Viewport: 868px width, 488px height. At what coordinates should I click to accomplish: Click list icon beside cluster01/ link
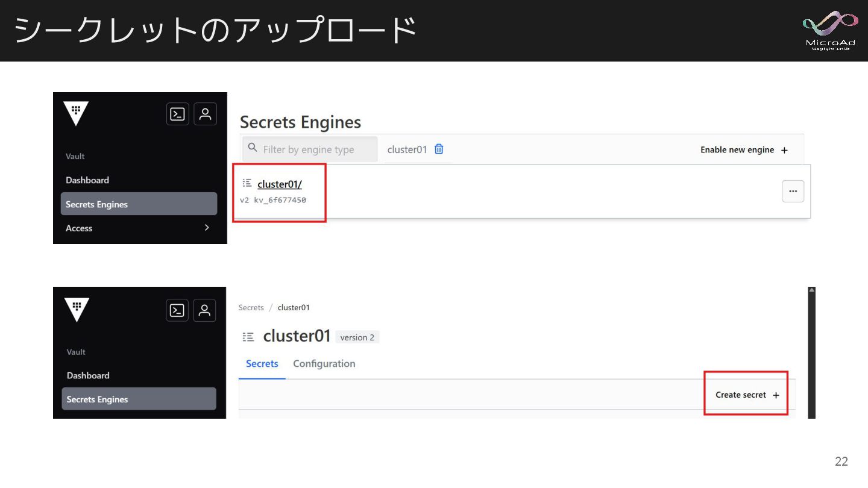(247, 183)
